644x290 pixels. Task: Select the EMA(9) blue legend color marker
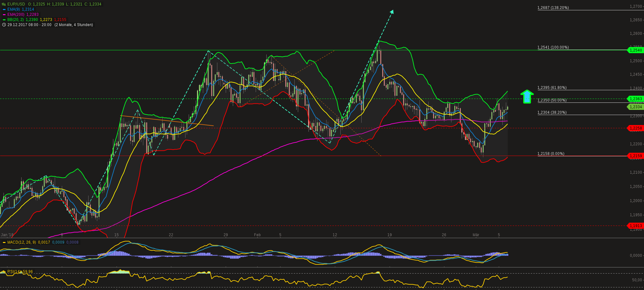[4, 9]
